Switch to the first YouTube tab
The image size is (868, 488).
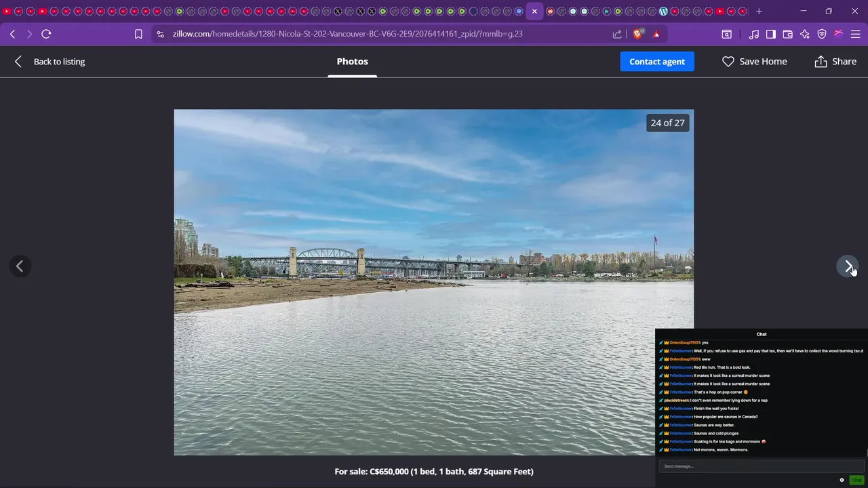click(7, 12)
